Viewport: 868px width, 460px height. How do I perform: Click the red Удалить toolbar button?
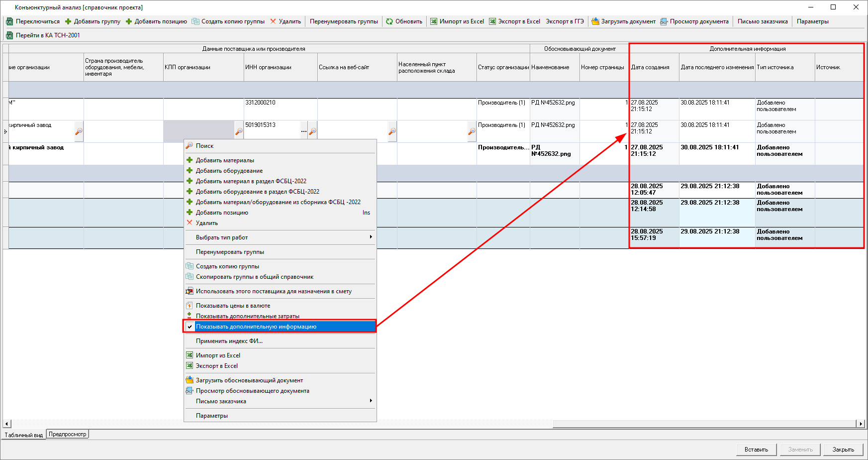tap(286, 21)
